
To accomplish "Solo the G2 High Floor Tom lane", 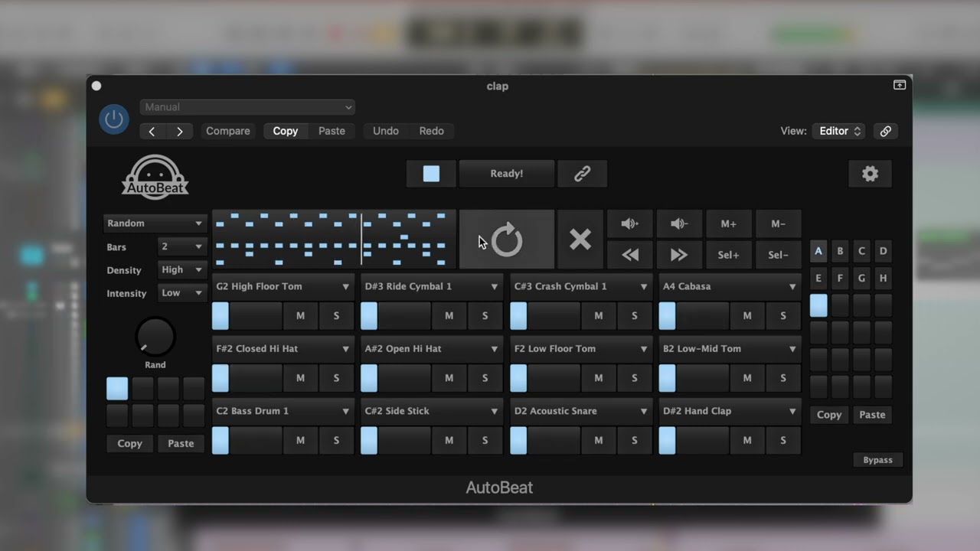I will click(x=336, y=315).
